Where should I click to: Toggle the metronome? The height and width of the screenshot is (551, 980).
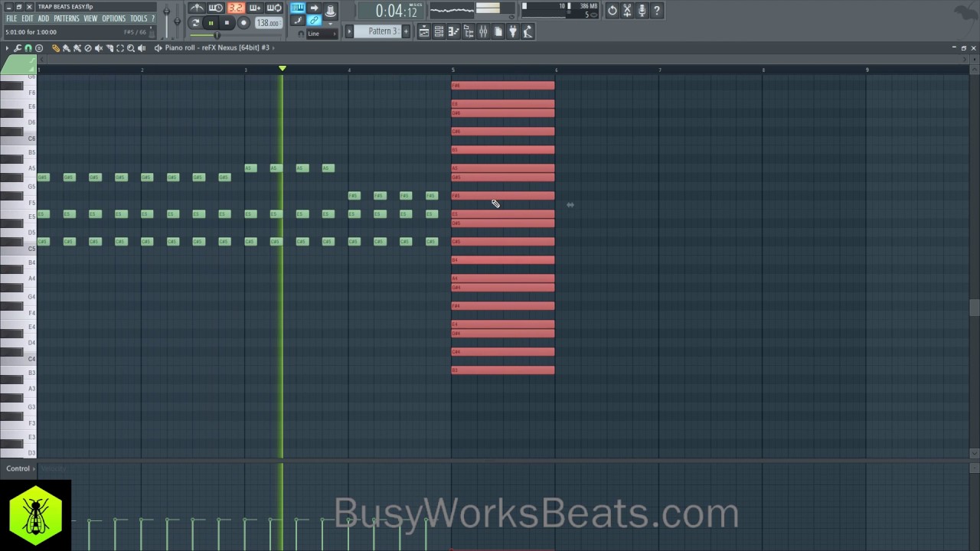pyautogui.click(x=197, y=8)
